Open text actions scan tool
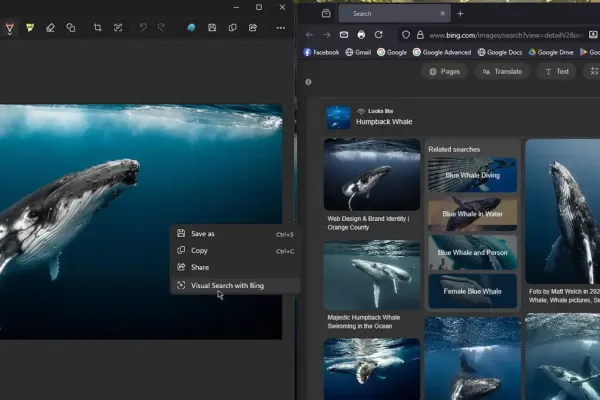 coord(118,28)
